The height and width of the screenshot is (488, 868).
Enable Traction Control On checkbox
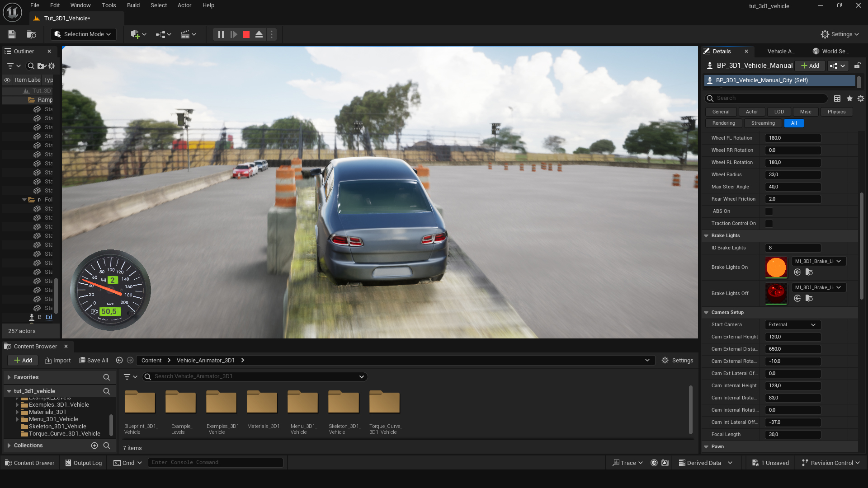(769, 224)
